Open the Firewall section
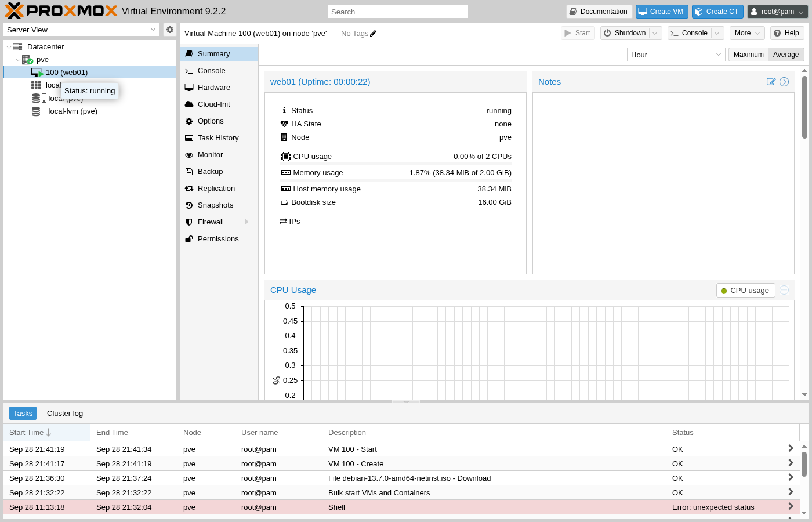 click(x=219, y=222)
